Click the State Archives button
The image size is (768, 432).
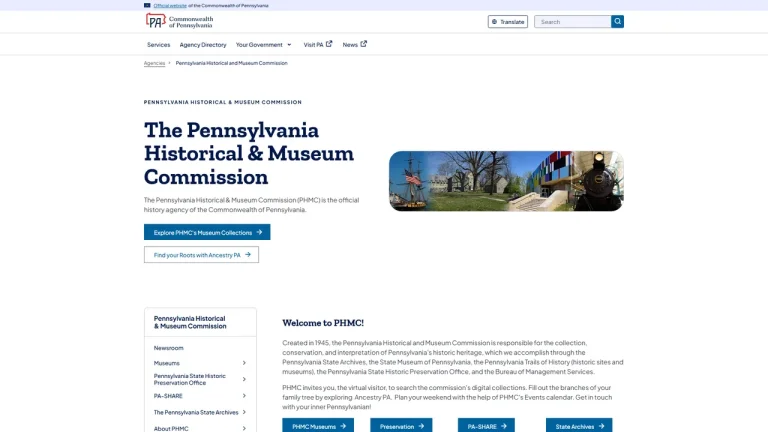tap(579, 426)
